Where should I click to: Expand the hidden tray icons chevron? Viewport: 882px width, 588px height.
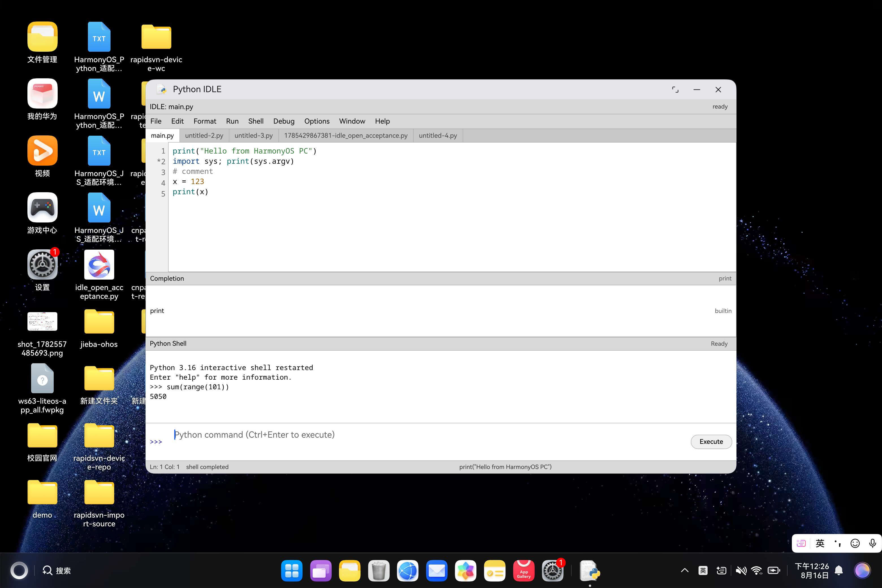coord(684,571)
